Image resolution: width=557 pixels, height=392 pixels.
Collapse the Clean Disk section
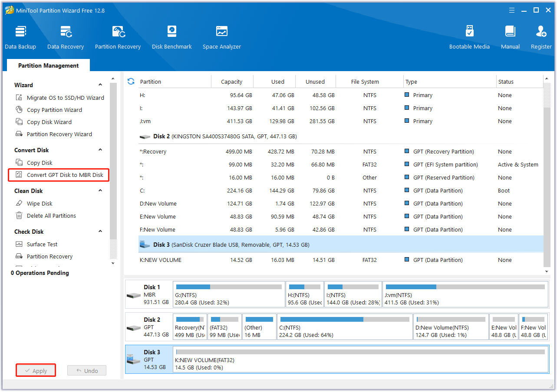pyautogui.click(x=100, y=191)
